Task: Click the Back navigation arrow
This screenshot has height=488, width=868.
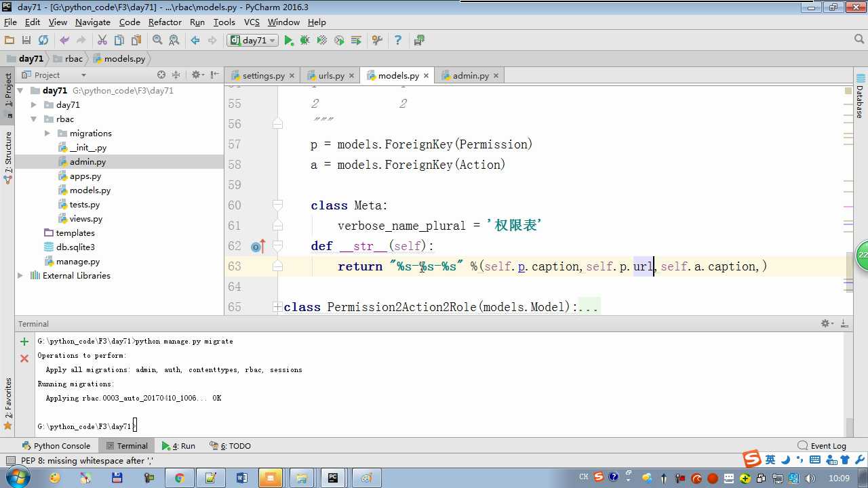Action: coord(195,41)
